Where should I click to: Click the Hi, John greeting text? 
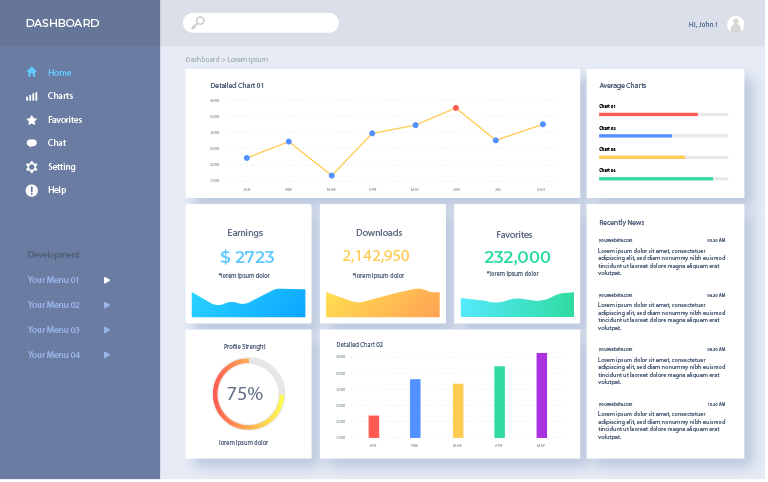tap(703, 24)
